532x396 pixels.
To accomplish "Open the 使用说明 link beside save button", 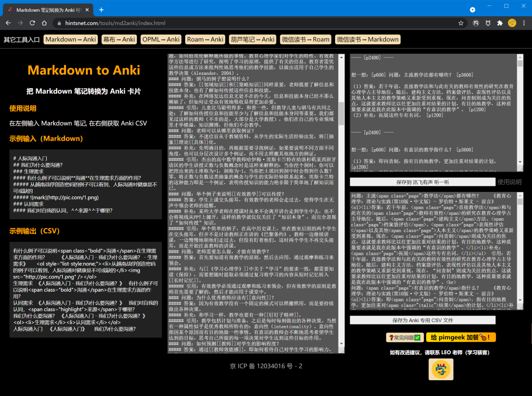I will click(x=509, y=182).
